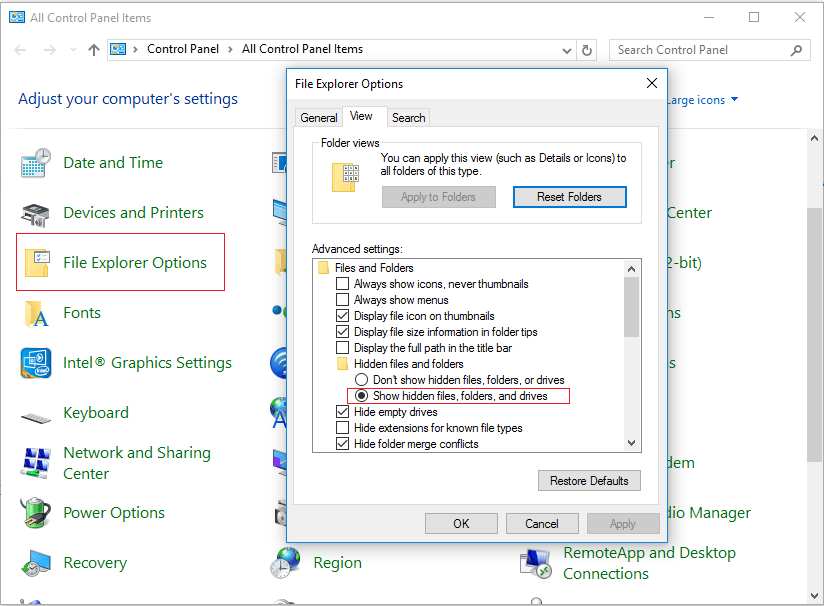Click the Keyboard icon
Image resolution: width=824 pixels, height=606 pixels.
tap(36, 413)
